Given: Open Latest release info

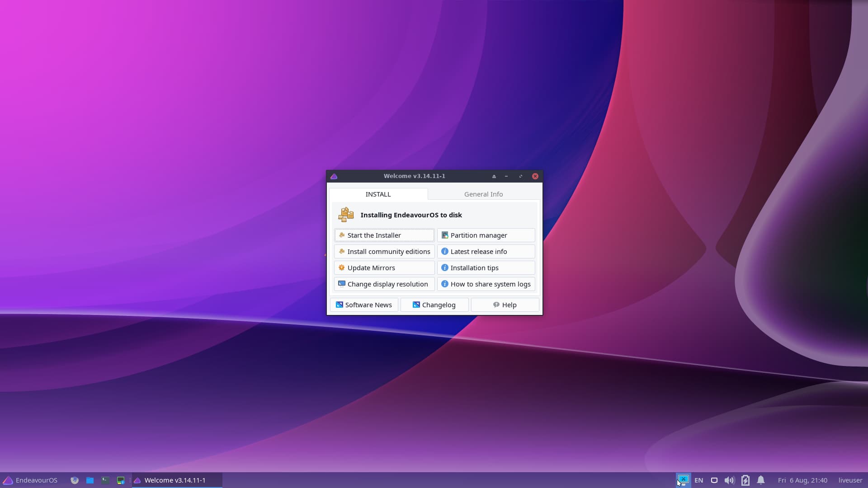Looking at the screenshot, I should point(486,252).
